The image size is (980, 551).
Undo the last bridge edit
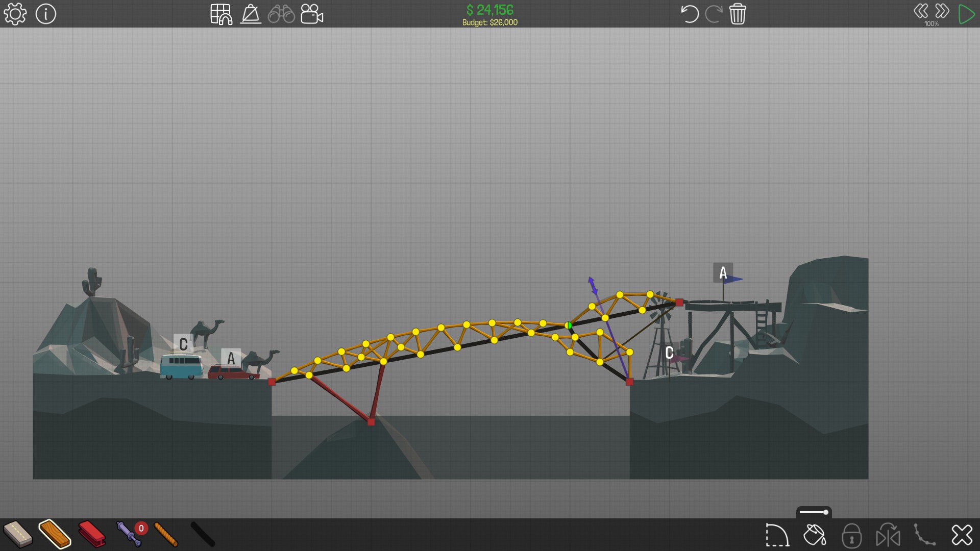[689, 14]
